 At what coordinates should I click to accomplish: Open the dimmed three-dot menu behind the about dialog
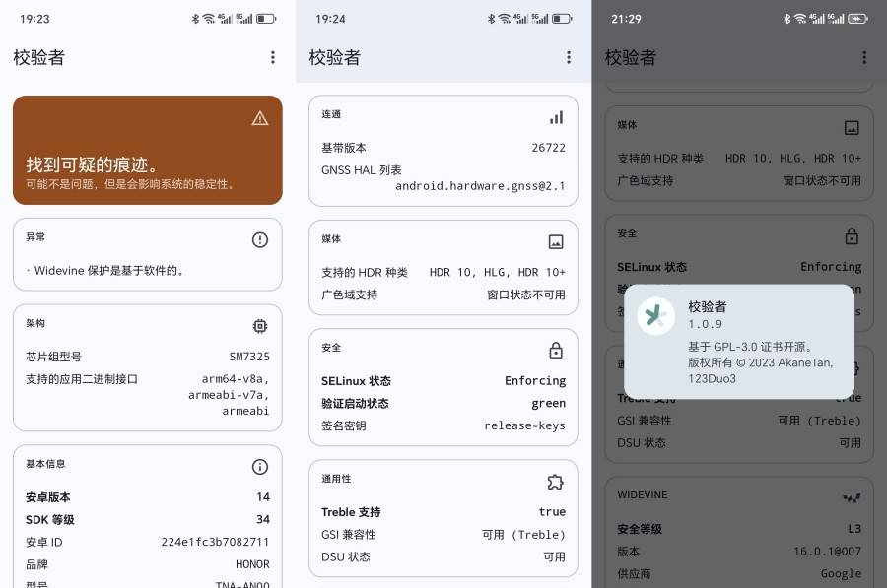[864, 57]
